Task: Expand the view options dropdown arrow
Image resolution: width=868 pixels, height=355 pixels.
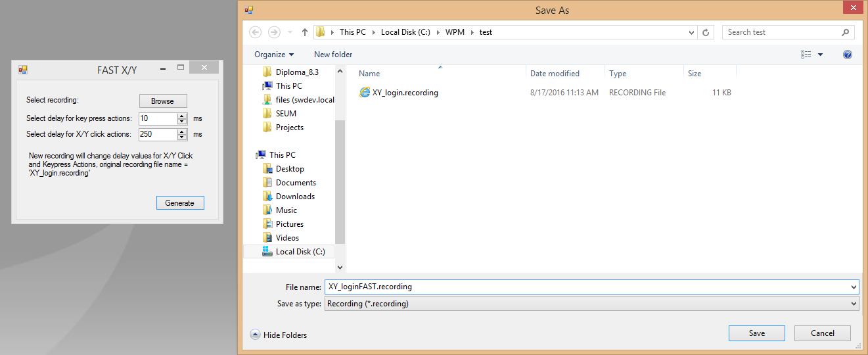Action: (x=820, y=55)
